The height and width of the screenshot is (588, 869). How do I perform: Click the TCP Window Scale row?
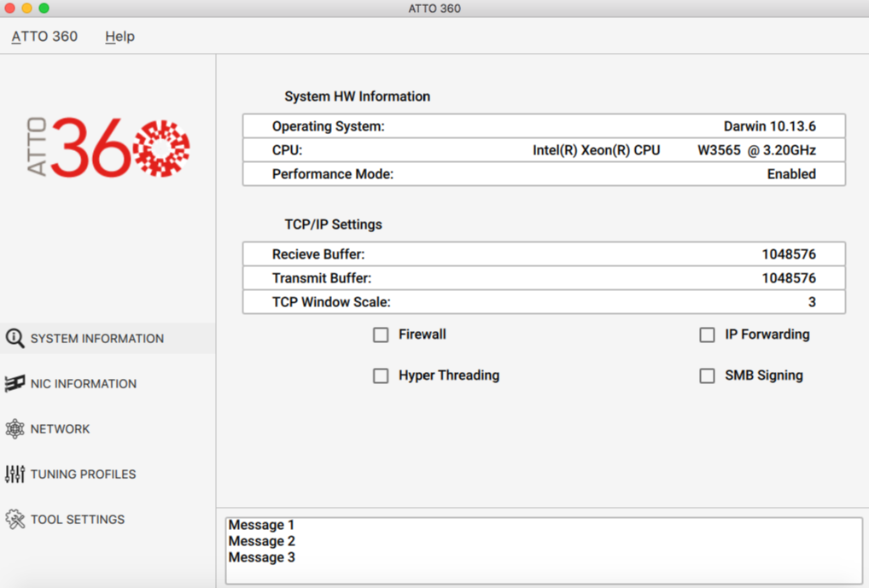544,302
